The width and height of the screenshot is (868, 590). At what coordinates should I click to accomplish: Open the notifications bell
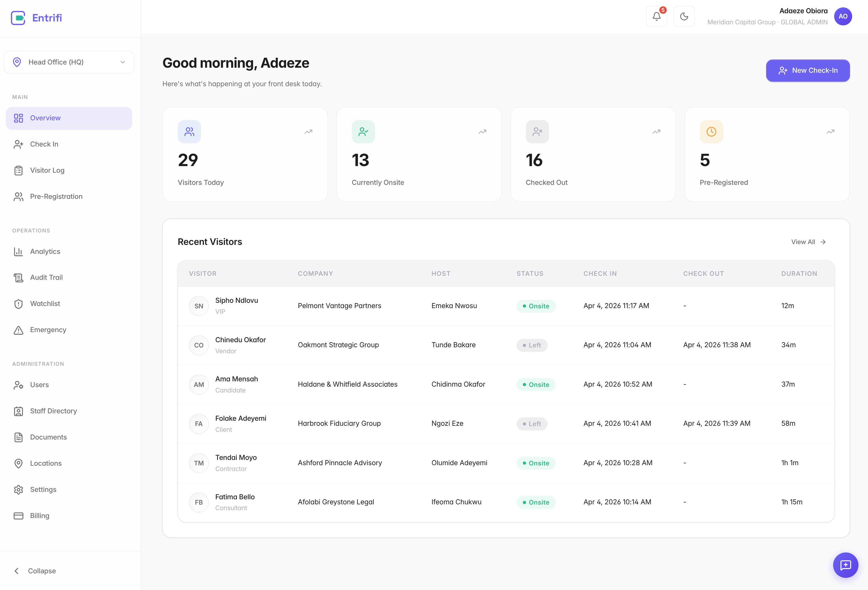point(656,16)
